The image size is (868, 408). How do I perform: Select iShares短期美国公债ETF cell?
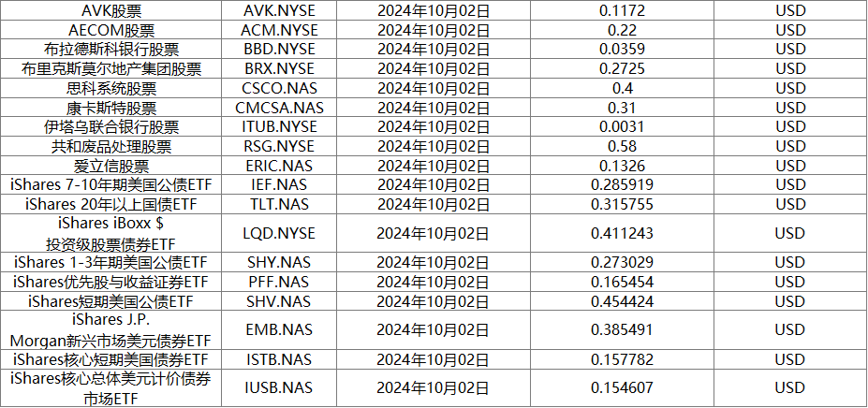click(111, 301)
